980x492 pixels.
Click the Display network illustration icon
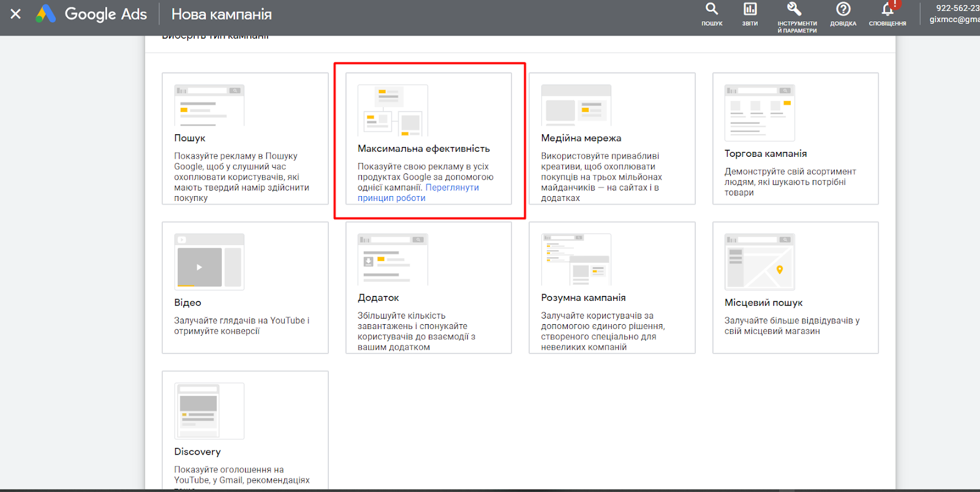[x=576, y=105]
